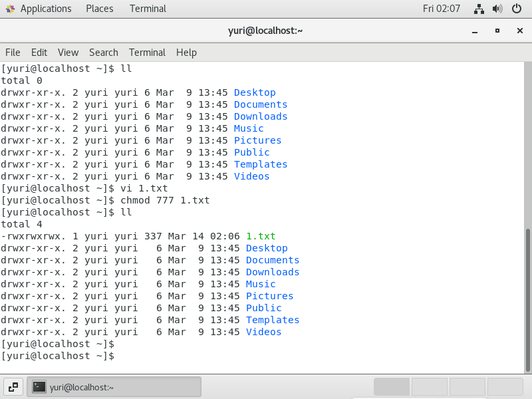Viewport: 532px width, 399px height.
Task: Click the power icon in top bar
Action: 515,9
